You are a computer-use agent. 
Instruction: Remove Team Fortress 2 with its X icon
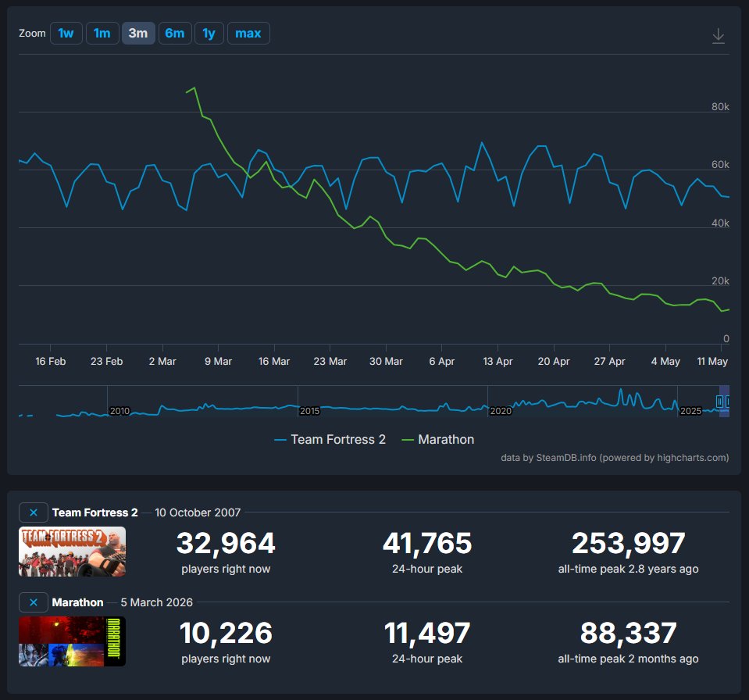pos(34,512)
